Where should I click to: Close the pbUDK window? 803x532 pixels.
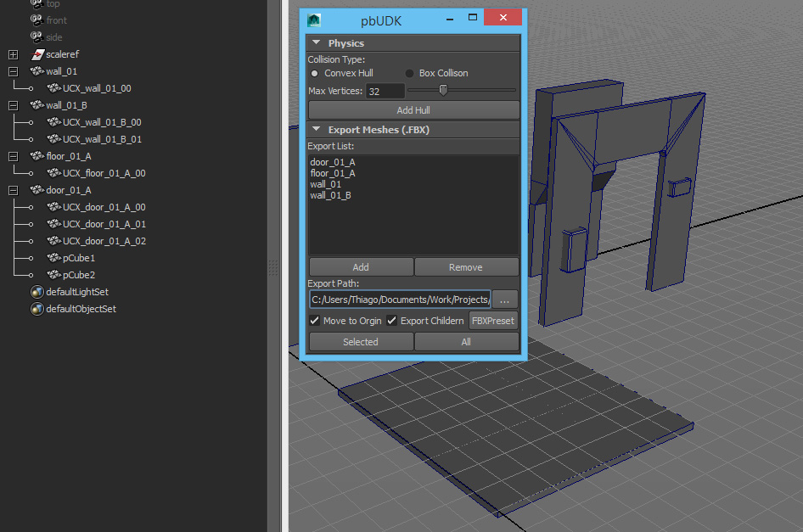coord(503,18)
